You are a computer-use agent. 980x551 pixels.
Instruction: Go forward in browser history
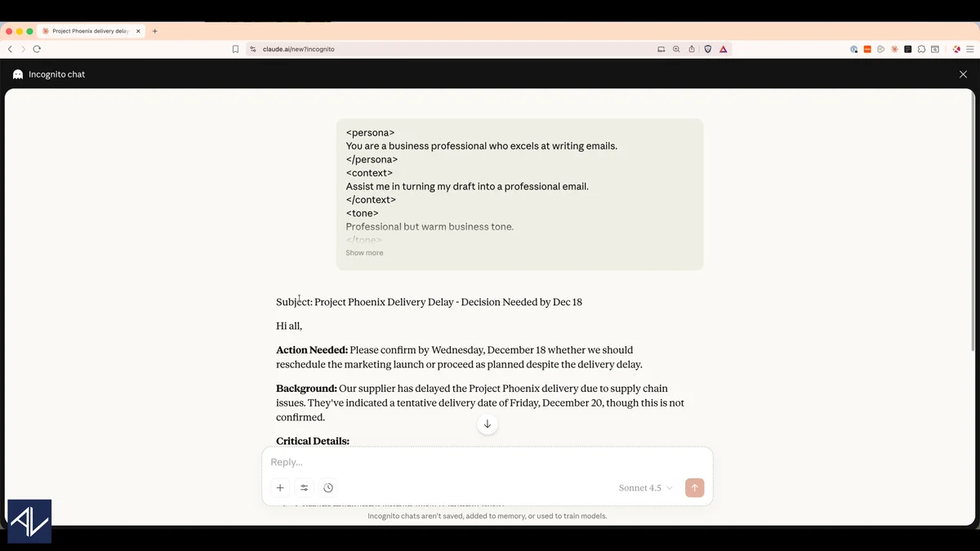coord(23,49)
